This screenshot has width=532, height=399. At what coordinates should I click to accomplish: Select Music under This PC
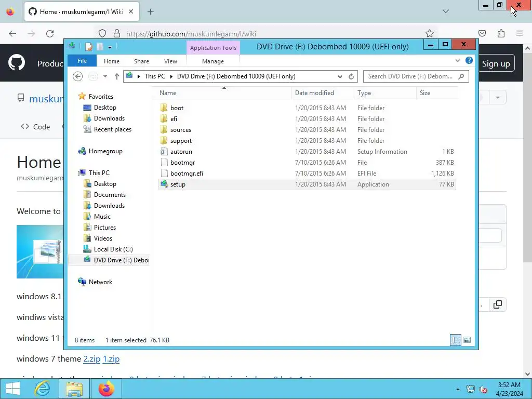[102, 217]
